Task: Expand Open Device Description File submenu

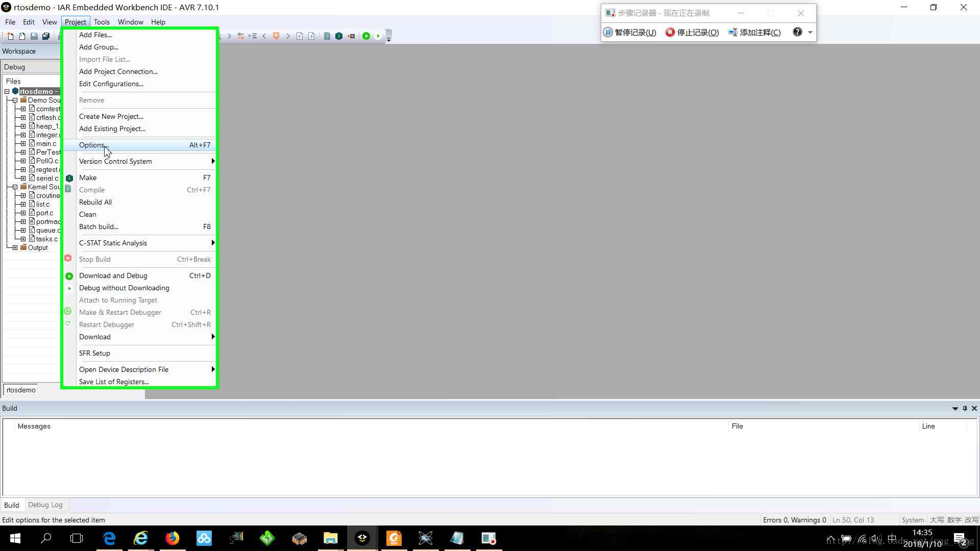Action: (139, 369)
